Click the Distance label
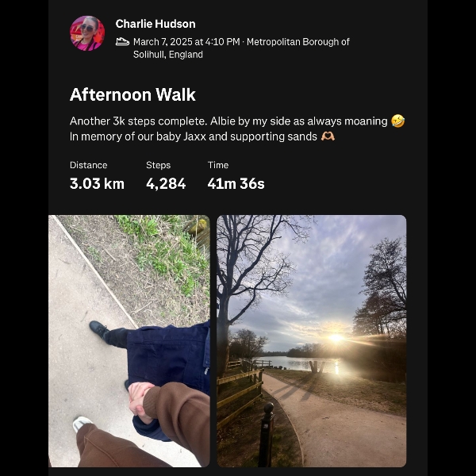476x476 pixels. click(88, 165)
